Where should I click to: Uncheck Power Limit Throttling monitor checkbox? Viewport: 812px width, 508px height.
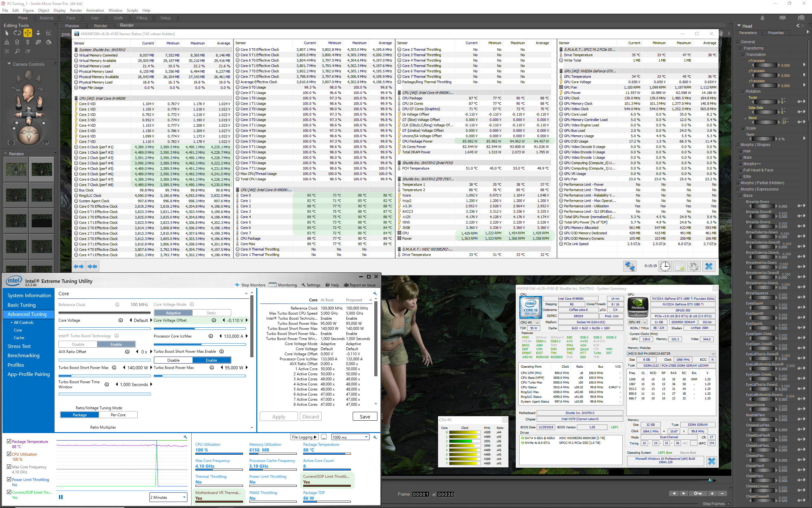(x=9, y=479)
